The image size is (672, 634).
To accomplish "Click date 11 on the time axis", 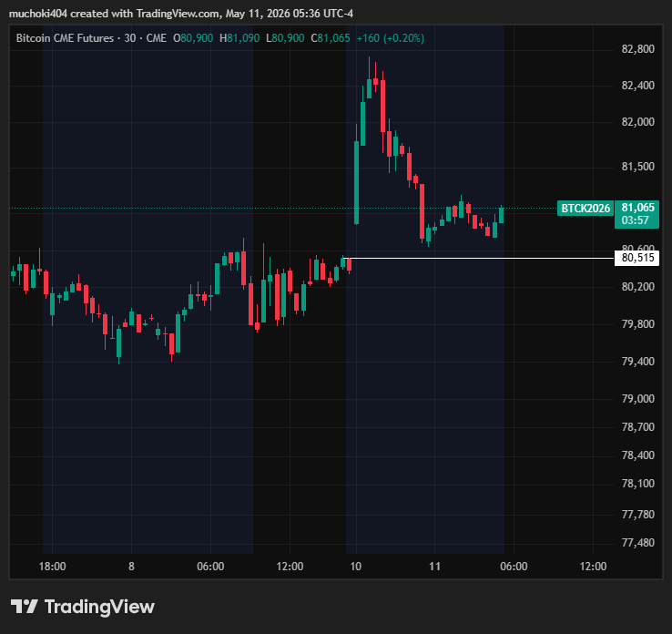I will pyautogui.click(x=434, y=567).
